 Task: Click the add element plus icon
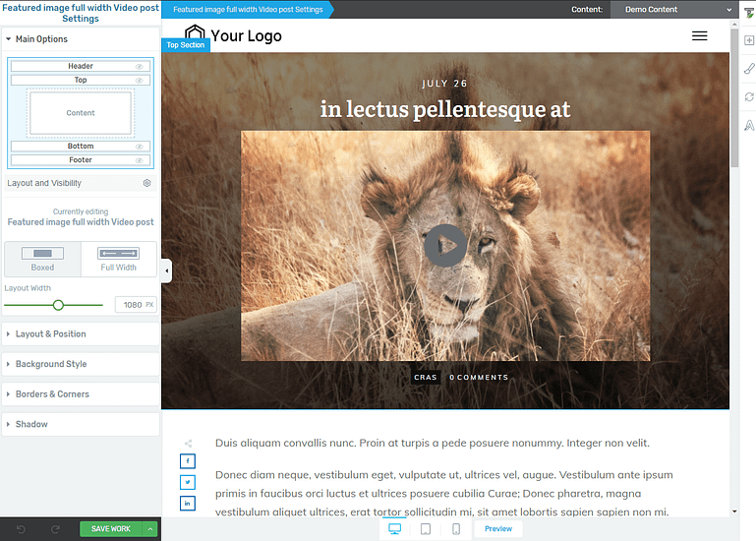[x=749, y=40]
